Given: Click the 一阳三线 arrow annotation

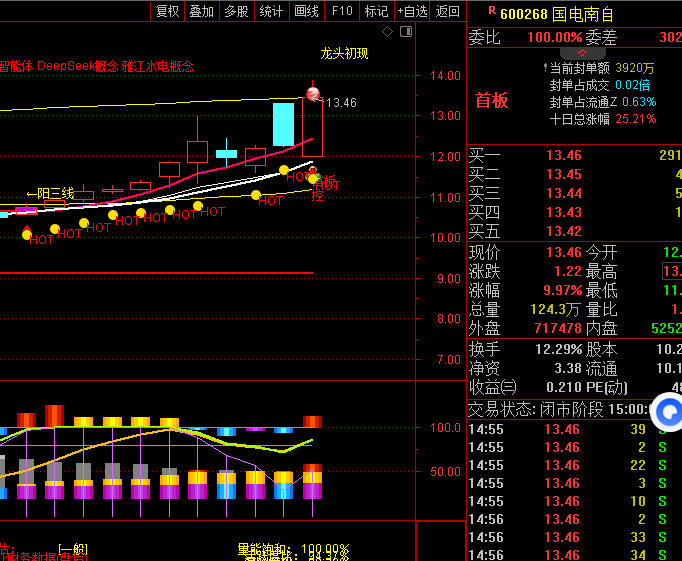Looking at the screenshot, I should click(50, 193).
